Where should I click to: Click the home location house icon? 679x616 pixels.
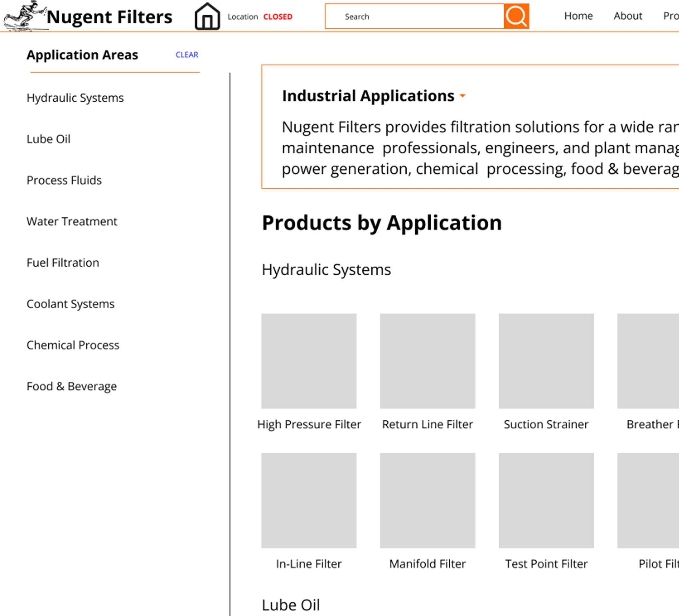[x=207, y=16]
